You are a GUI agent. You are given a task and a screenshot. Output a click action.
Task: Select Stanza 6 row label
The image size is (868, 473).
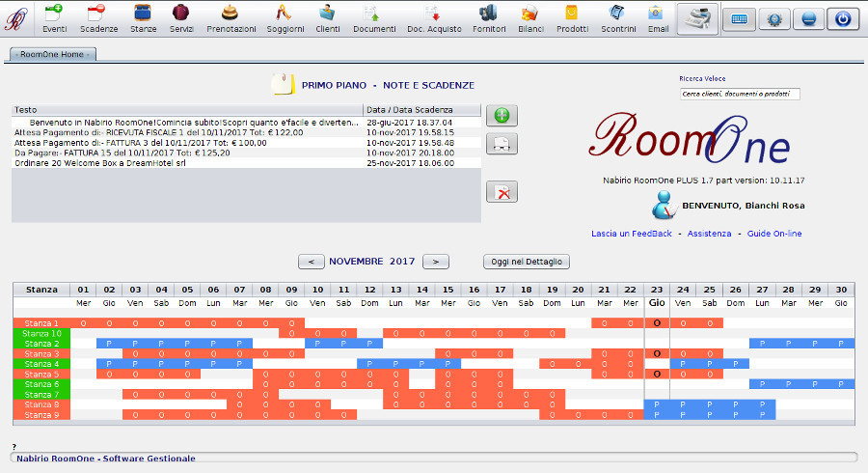tap(41, 384)
